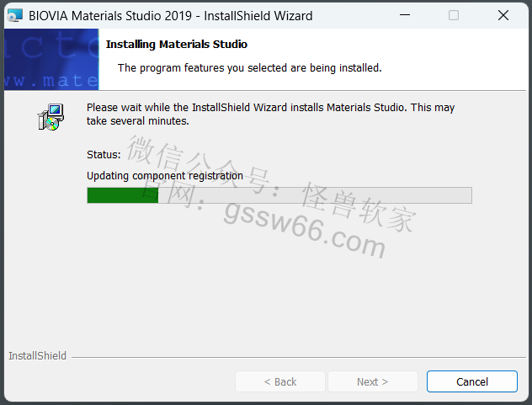Click the 'Installing Materials Studio' heading

(x=177, y=44)
